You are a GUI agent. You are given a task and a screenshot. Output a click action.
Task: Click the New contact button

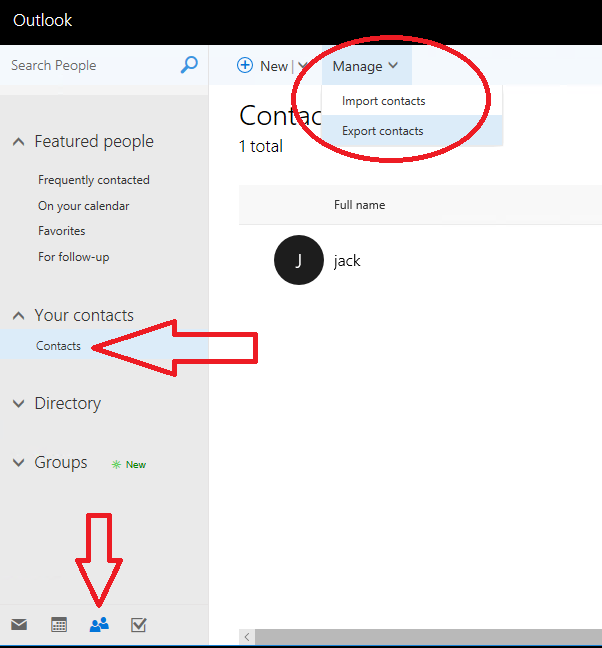point(262,66)
